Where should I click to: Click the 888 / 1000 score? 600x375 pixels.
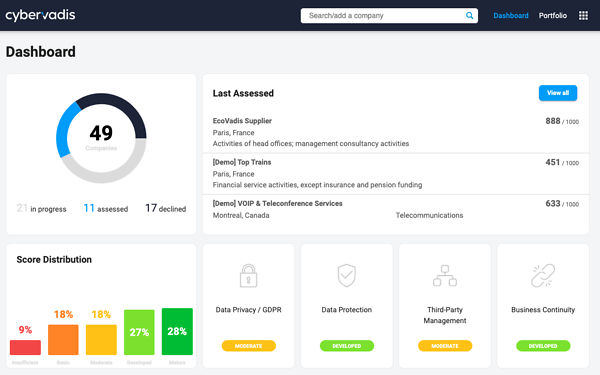pyautogui.click(x=562, y=121)
